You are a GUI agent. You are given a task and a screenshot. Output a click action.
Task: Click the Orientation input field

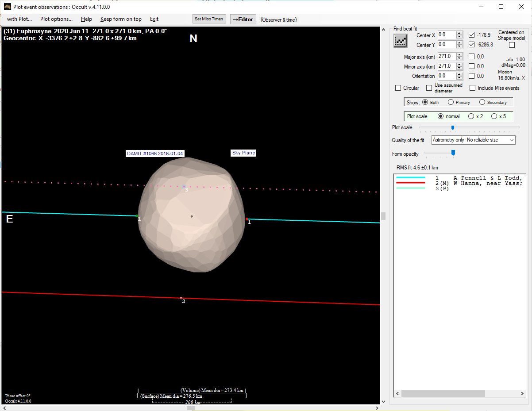click(447, 76)
